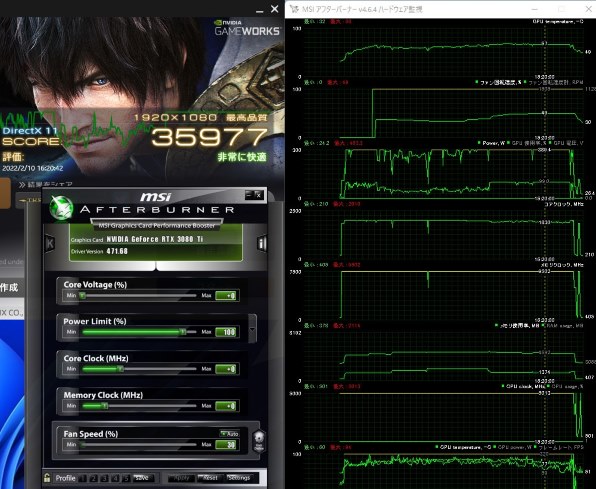Click the memory clock MHz graph
596x489 pixels.
tap(443, 295)
